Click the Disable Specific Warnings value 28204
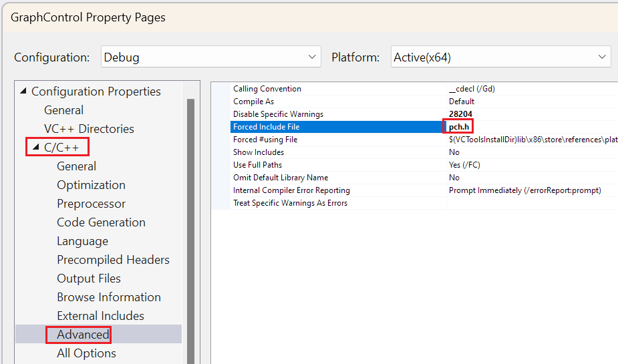The image size is (618, 364). coord(460,114)
